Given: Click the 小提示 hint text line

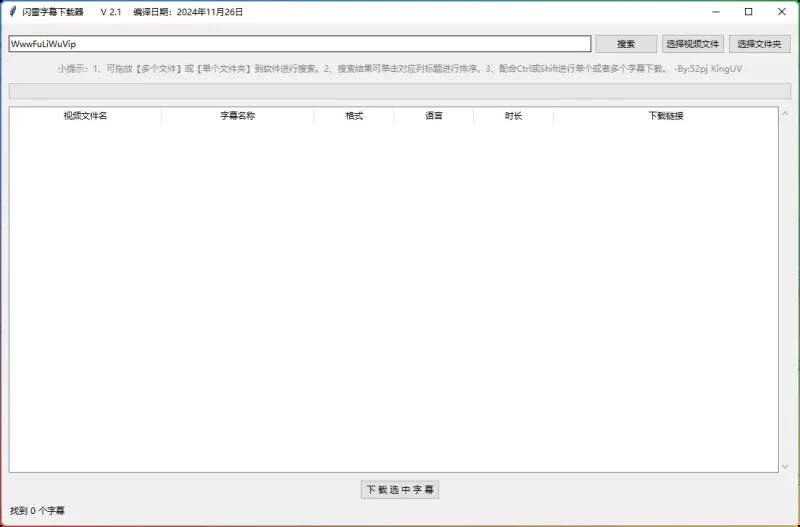Looking at the screenshot, I should [400, 69].
